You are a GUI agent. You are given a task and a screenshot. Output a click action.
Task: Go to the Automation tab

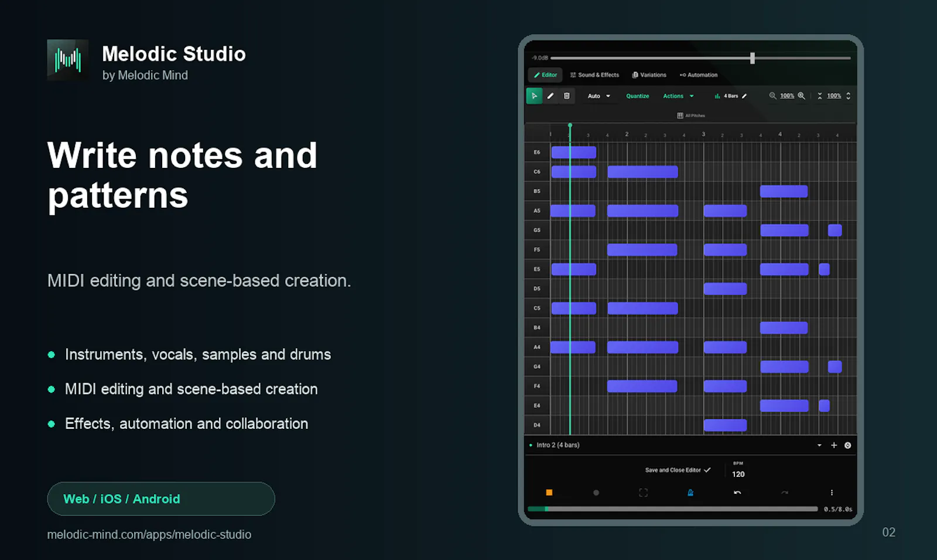pyautogui.click(x=699, y=75)
